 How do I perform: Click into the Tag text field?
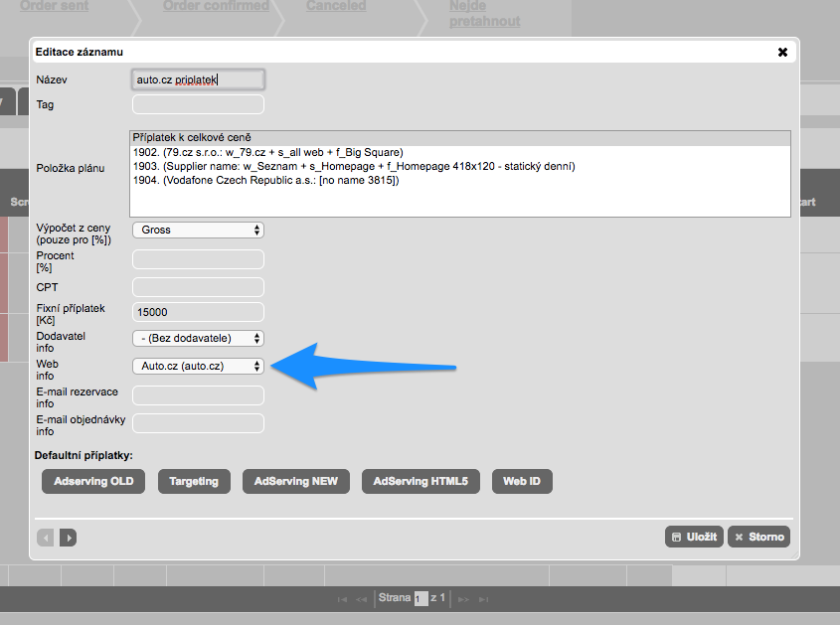[198, 104]
